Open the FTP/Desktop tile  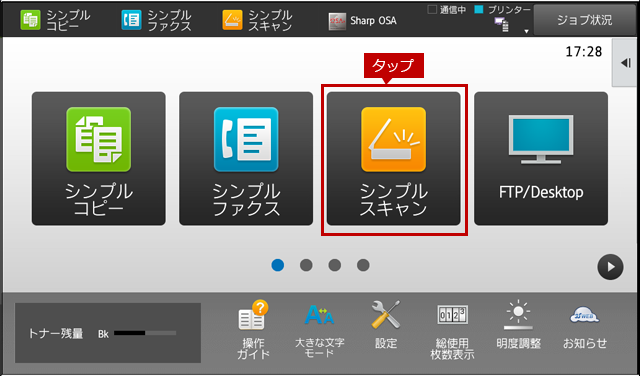coord(541,158)
